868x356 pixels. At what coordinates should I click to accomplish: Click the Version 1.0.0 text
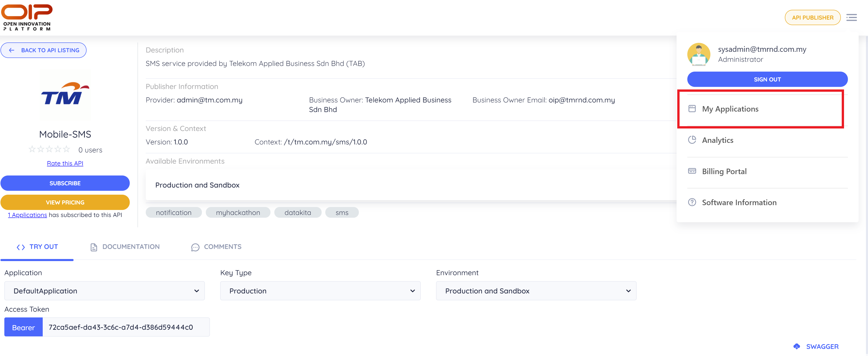[167, 142]
